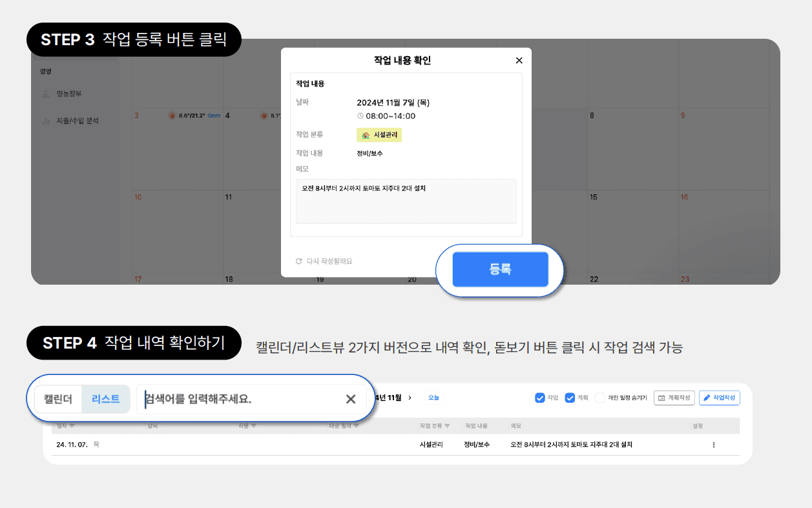This screenshot has height=508, width=812.
Task: Click the blue 등록 button
Action: [x=502, y=269]
